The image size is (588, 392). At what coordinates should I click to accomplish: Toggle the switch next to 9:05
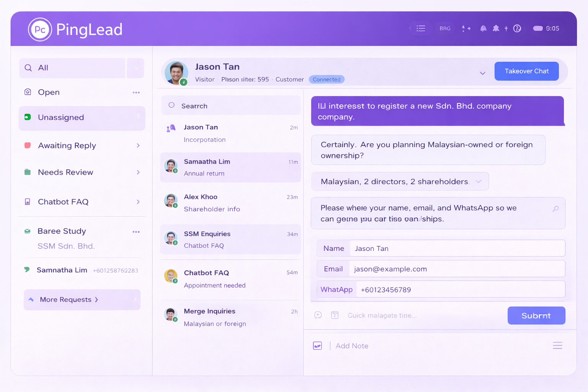click(538, 28)
